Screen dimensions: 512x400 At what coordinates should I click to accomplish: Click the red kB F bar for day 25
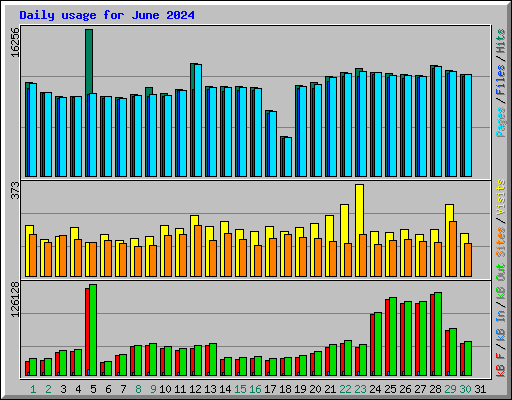pyautogui.click(x=387, y=337)
